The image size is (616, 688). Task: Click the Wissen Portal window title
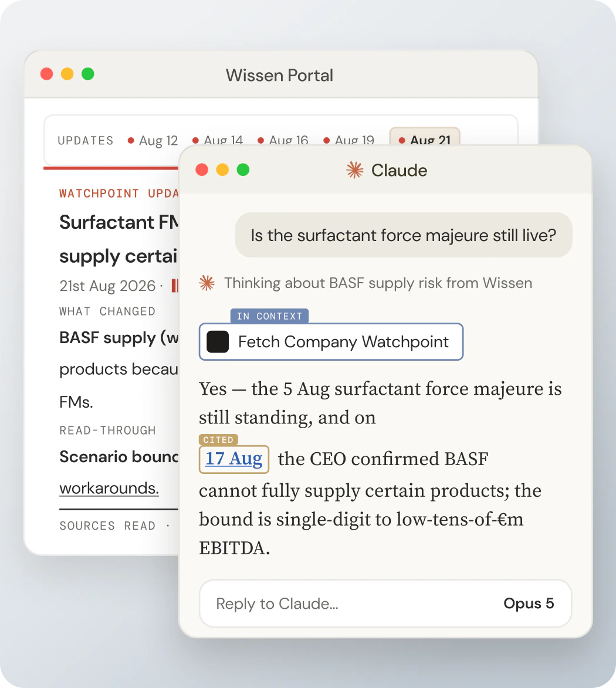(279, 76)
